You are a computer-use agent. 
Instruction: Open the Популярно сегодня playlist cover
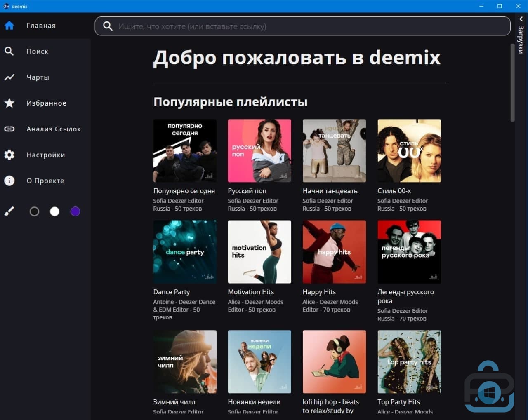185,151
